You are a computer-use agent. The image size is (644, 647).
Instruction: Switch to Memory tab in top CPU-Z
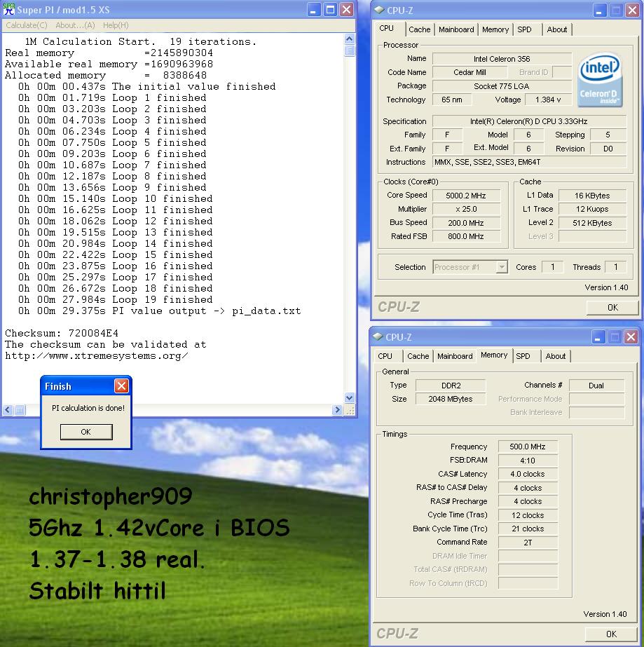(495, 29)
